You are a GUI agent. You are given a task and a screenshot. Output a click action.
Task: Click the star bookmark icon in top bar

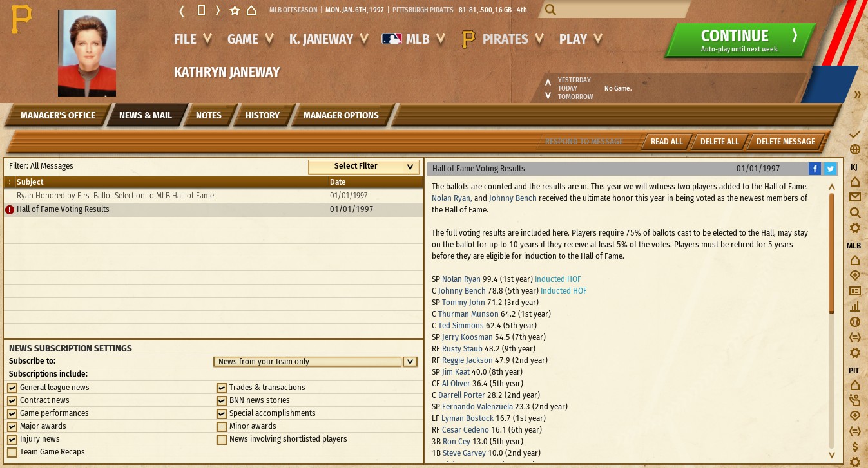pos(235,10)
